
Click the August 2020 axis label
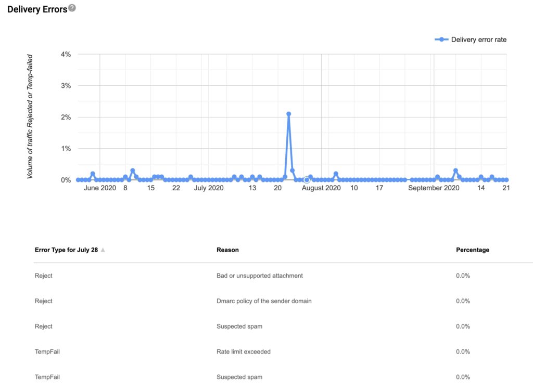coord(321,188)
